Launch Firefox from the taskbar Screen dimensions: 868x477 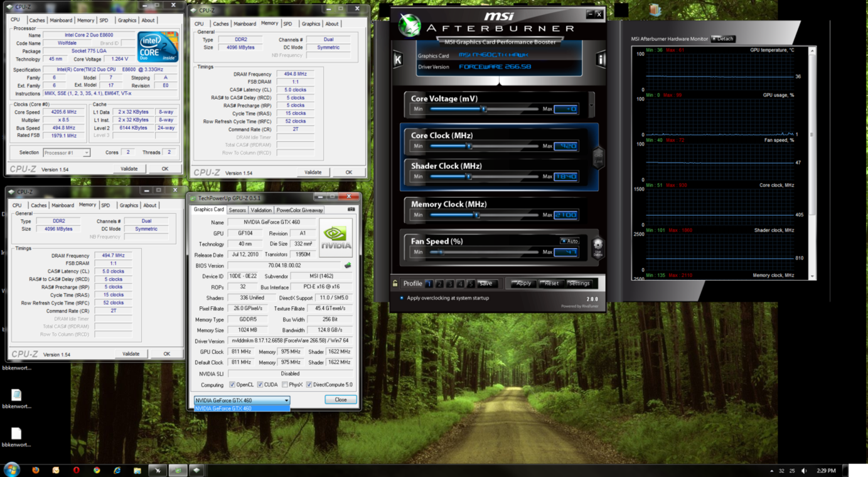pos(36,470)
